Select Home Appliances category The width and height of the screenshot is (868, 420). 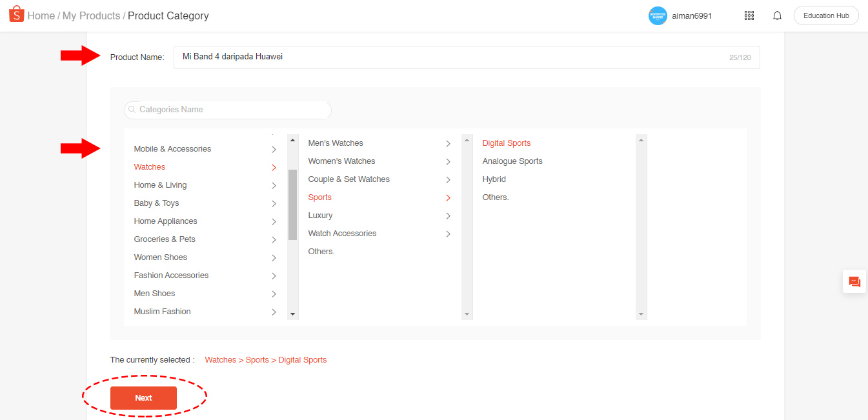(x=165, y=221)
